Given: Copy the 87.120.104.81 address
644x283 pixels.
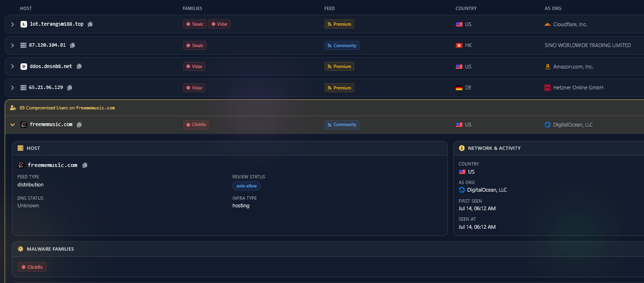Looking at the screenshot, I should [x=73, y=46].
